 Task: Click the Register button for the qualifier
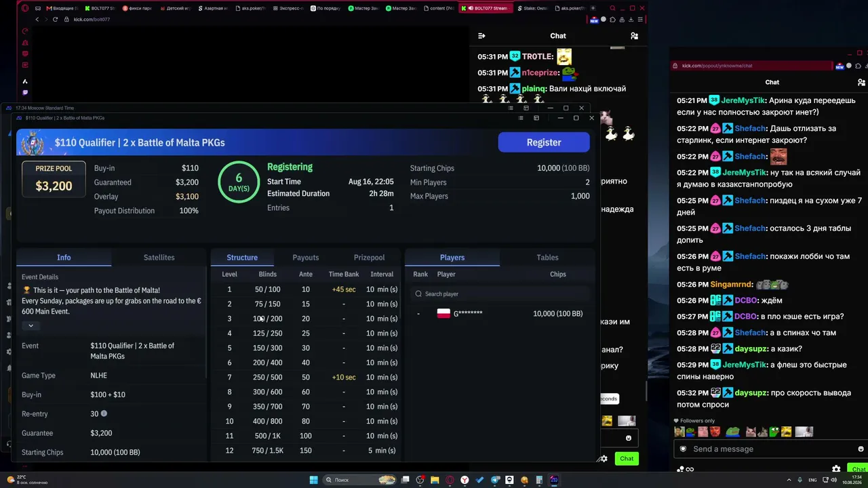click(x=544, y=142)
